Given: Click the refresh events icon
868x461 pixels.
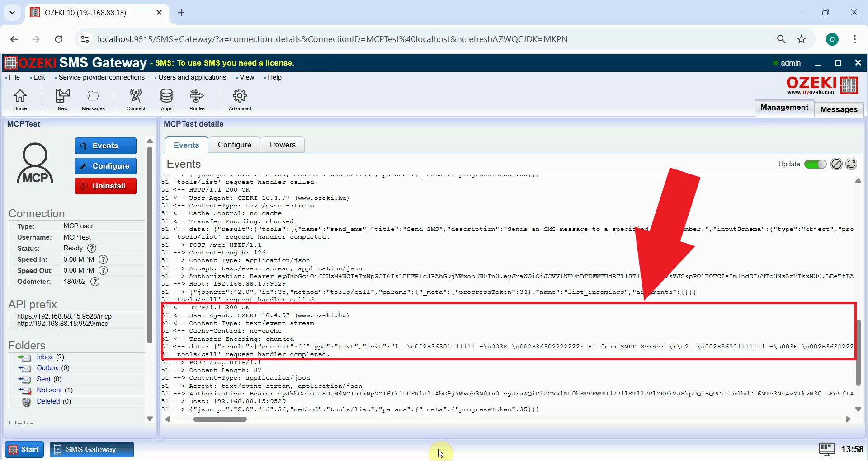Looking at the screenshot, I should coord(851,164).
